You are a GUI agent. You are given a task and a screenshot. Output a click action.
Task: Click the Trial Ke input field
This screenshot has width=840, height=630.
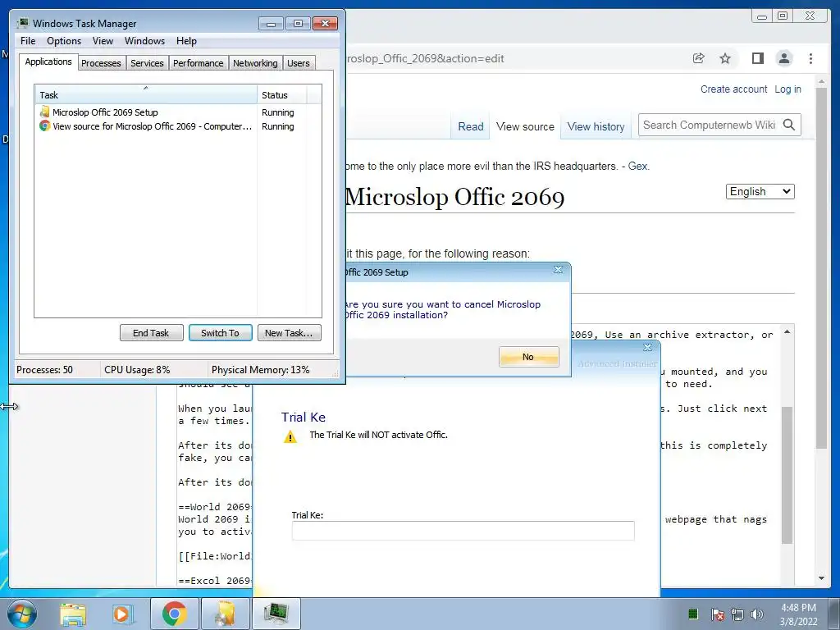(x=463, y=531)
